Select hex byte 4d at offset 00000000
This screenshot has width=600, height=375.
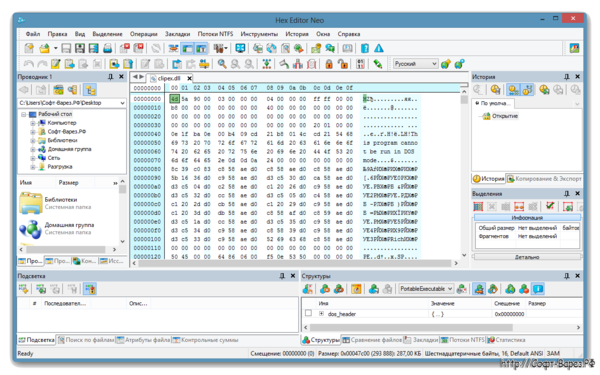point(174,99)
